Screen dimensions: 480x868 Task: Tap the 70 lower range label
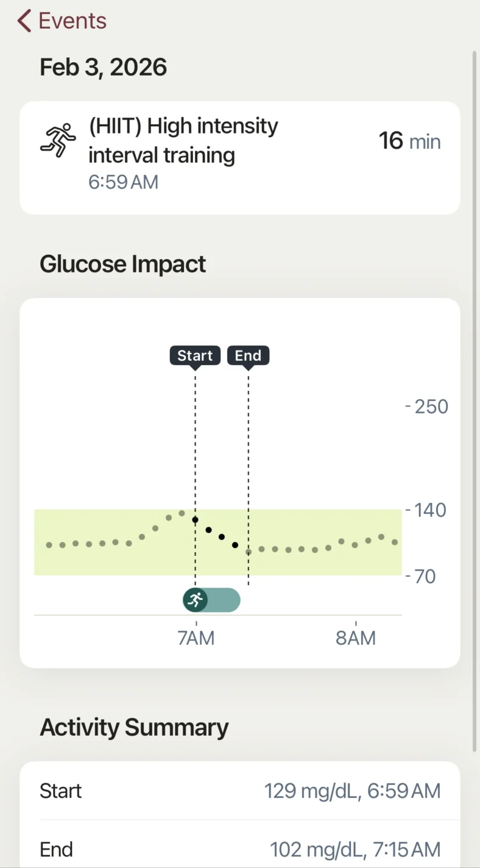click(425, 576)
